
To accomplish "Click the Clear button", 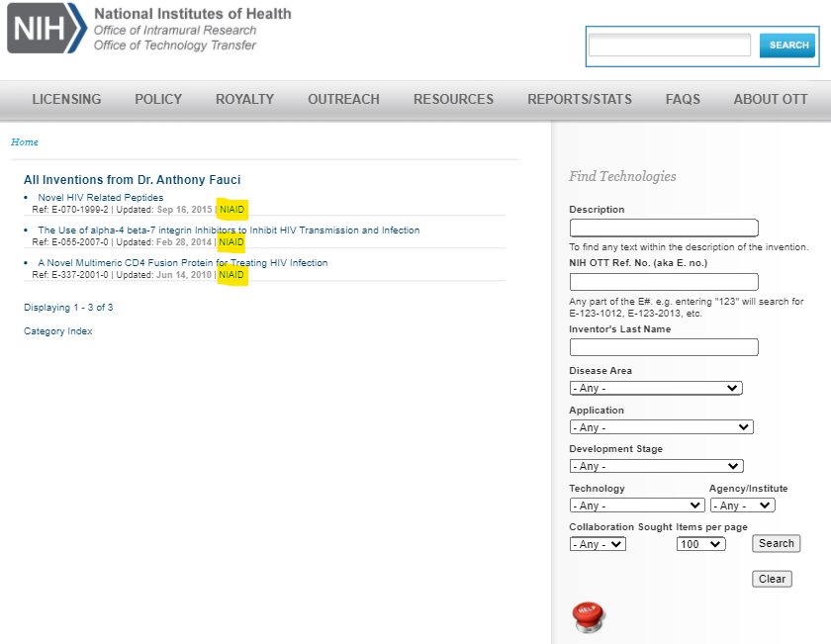I will tap(772, 579).
